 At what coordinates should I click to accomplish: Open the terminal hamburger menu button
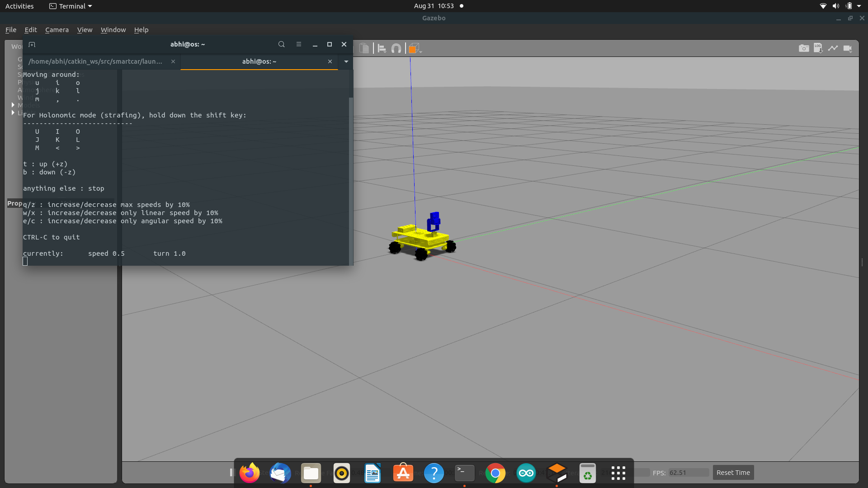(x=298, y=44)
